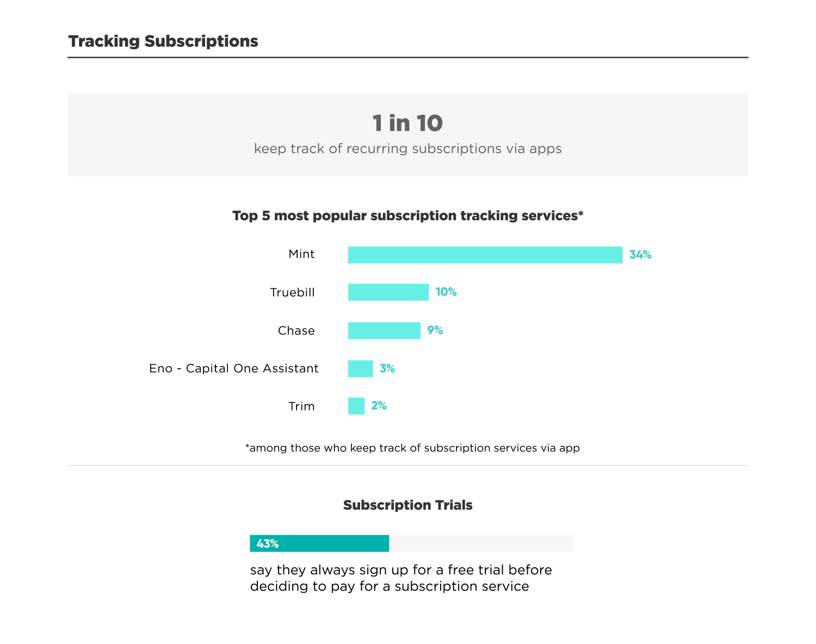Viewport: 816px width, 644px height.
Task: Click the "1 in 10" statistic
Action: [x=407, y=123]
